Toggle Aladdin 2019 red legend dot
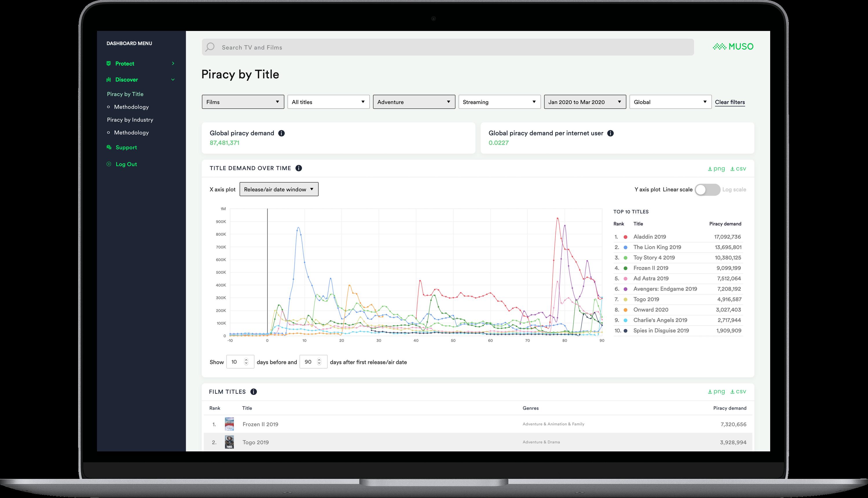Screen dimensions: 868x498 [625, 237]
